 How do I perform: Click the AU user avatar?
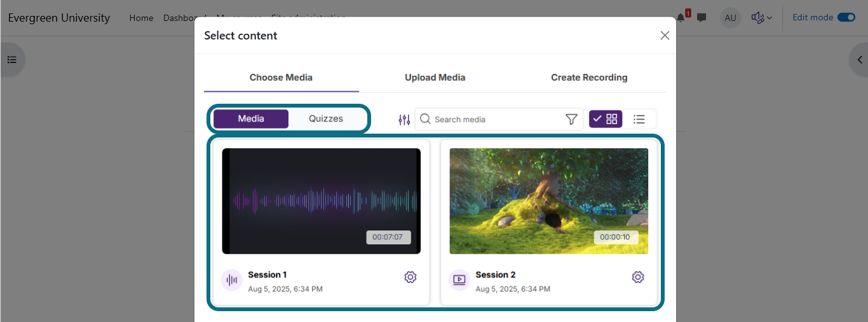731,18
